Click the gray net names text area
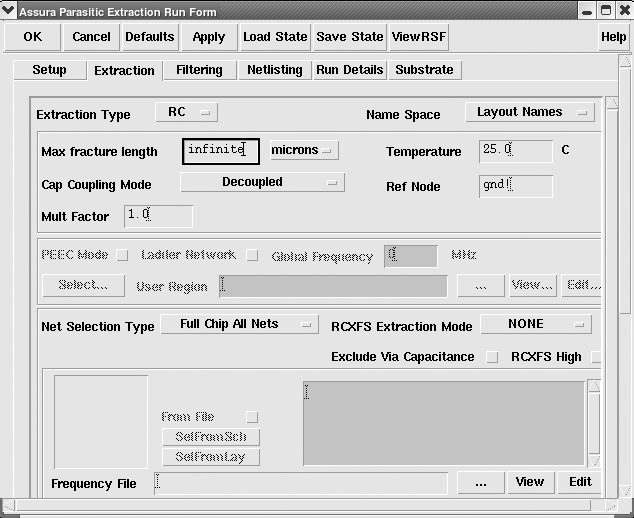 pos(444,423)
